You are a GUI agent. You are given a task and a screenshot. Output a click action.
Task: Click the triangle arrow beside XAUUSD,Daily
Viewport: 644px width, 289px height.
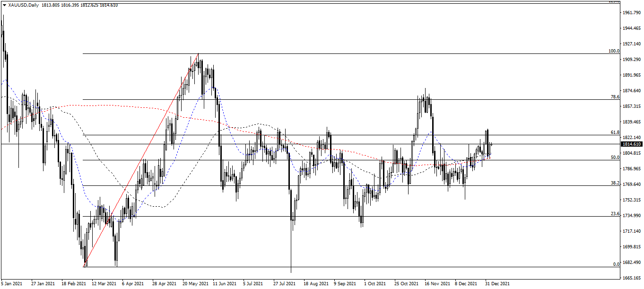(4, 5)
